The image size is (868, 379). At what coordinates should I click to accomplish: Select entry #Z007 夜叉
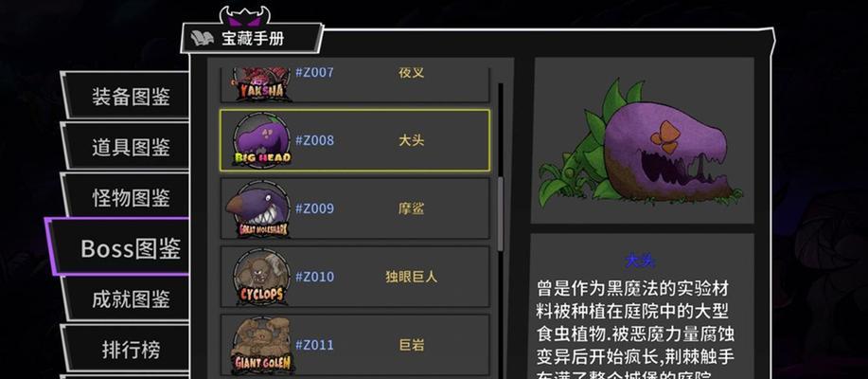[355, 84]
